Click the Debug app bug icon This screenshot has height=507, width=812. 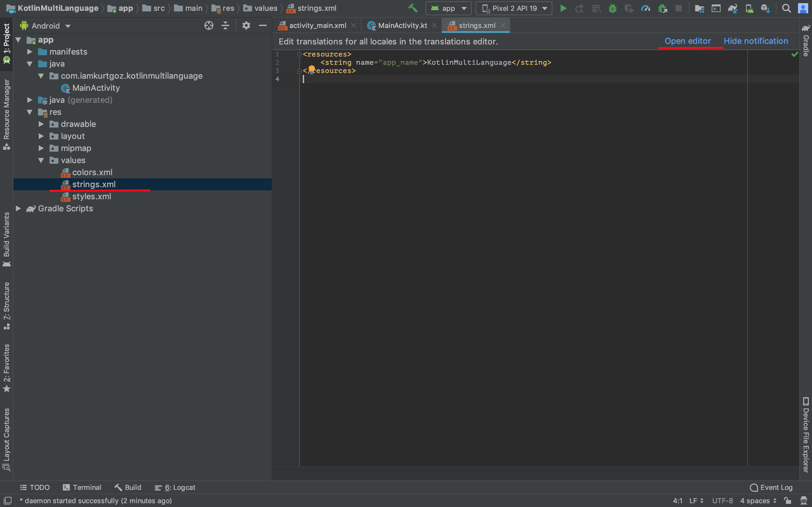612,8
